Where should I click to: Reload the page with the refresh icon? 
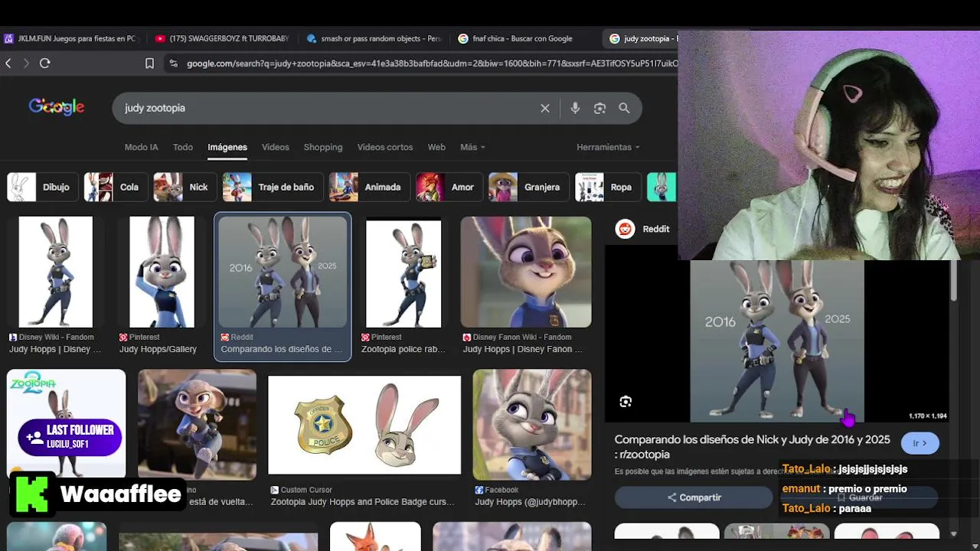(45, 64)
